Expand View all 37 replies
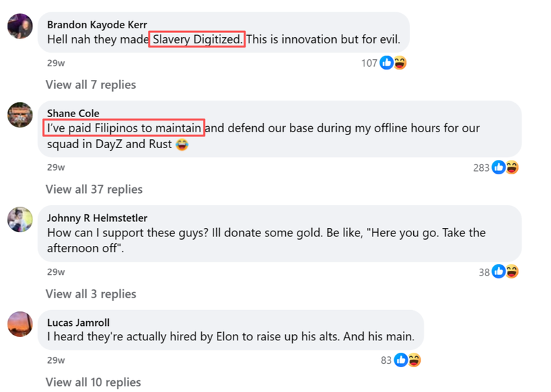The width and height of the screenshot is (551, 392). (94, 189)
